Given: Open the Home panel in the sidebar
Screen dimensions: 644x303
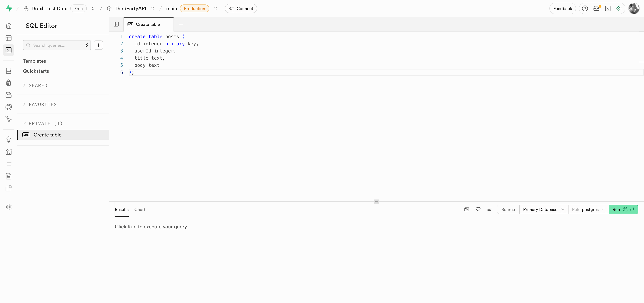Looking at the screenshot, I should pyautogui.click(x=9, y=26).
